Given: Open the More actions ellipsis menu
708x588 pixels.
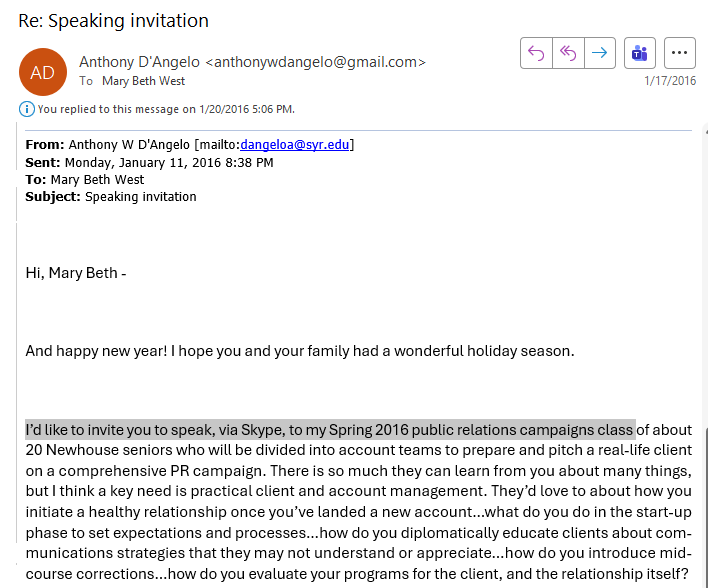Looking at the screenshot, I should (679, 53).
